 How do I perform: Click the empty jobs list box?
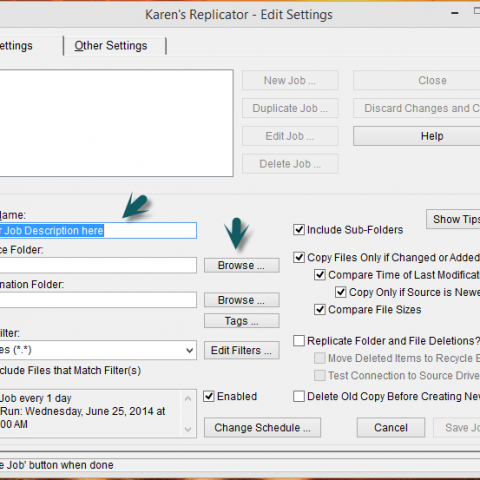pyautogui.click(x=116, y=123)
